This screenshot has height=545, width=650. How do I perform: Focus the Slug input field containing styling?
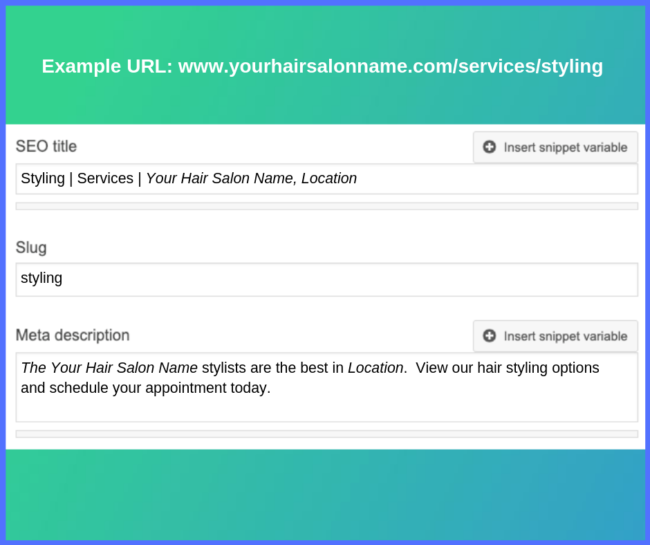[327, 279]
